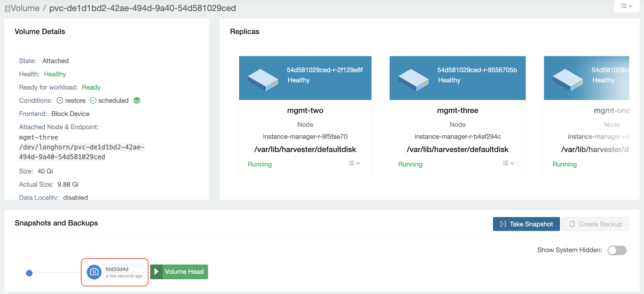Click the attached node mgmt-three in details
The image size is (644, 294).
38,137
